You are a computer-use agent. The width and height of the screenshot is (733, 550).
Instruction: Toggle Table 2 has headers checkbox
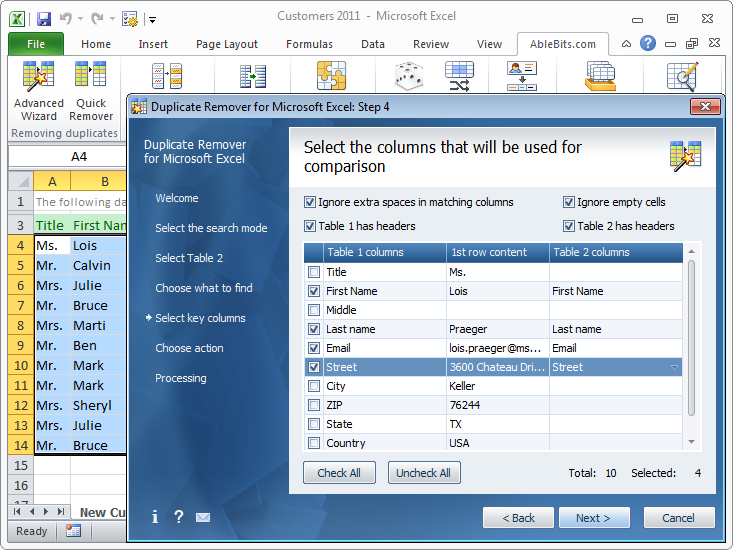(568, 226)
